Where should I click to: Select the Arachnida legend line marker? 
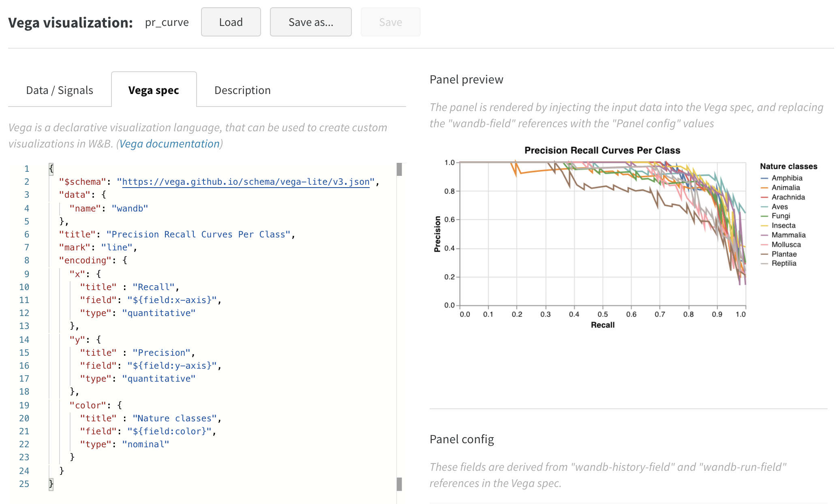coord(764,197)
